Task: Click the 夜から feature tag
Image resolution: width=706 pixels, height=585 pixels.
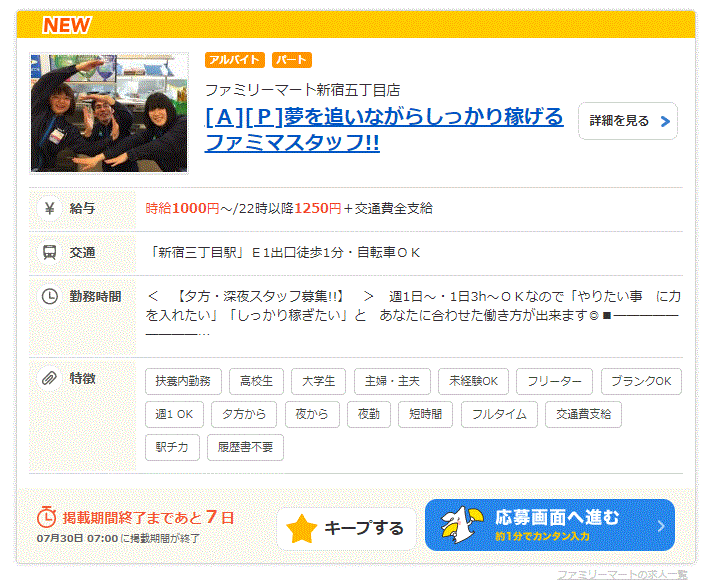Action: [312, 414]
